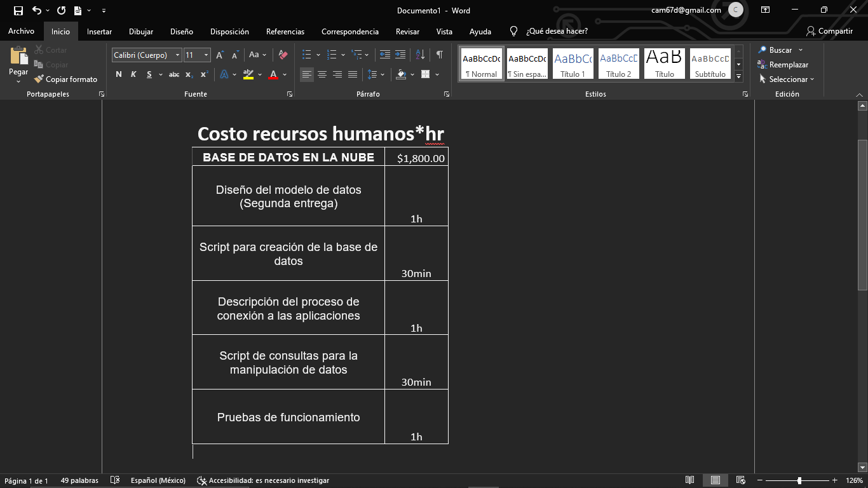868x488 pixels.
Task: Expand the Styles gallery more arrow
Action: pos(738,77)
